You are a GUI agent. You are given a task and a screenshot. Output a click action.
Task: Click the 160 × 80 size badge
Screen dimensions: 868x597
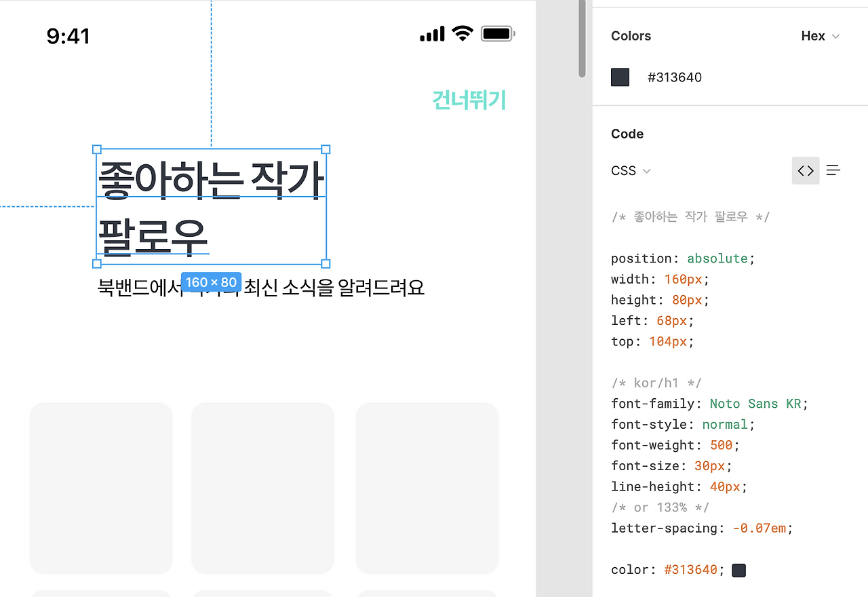coord(212,282)
